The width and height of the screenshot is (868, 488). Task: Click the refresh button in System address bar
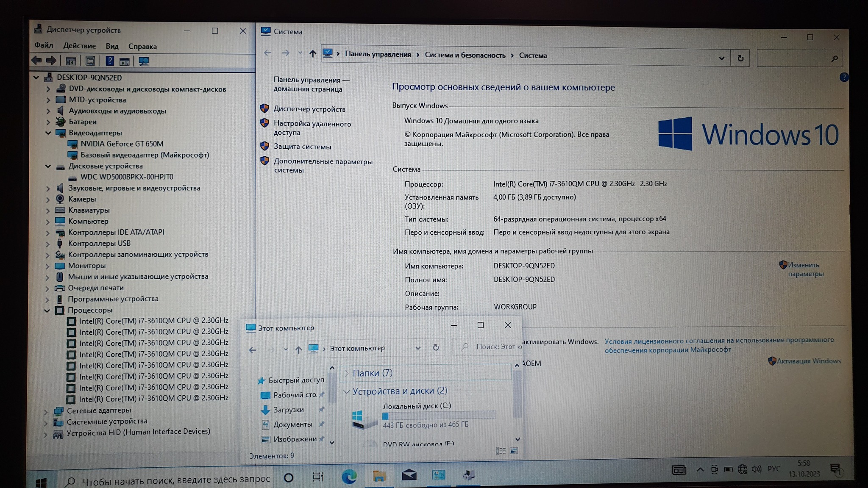740,58
